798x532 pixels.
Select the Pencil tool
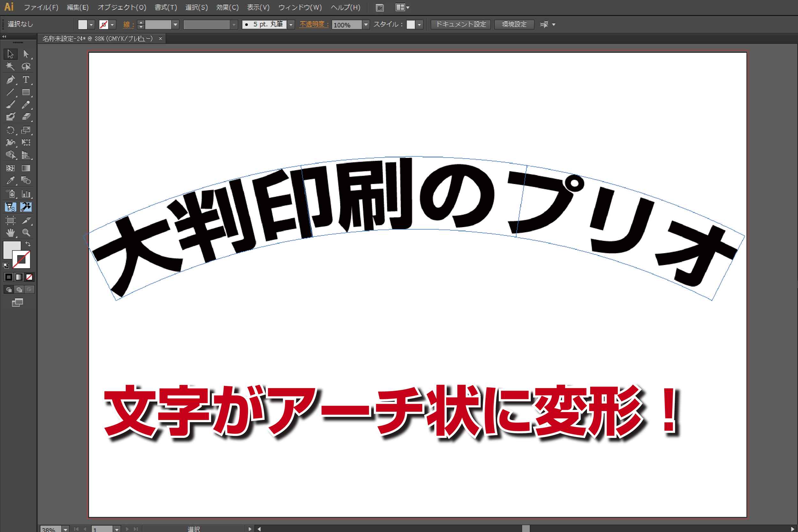26,105
